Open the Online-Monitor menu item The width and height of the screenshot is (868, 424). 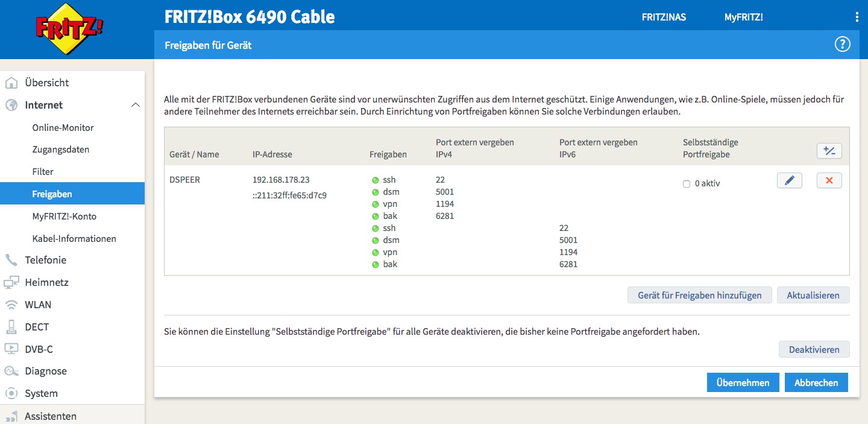click(63, 128)
